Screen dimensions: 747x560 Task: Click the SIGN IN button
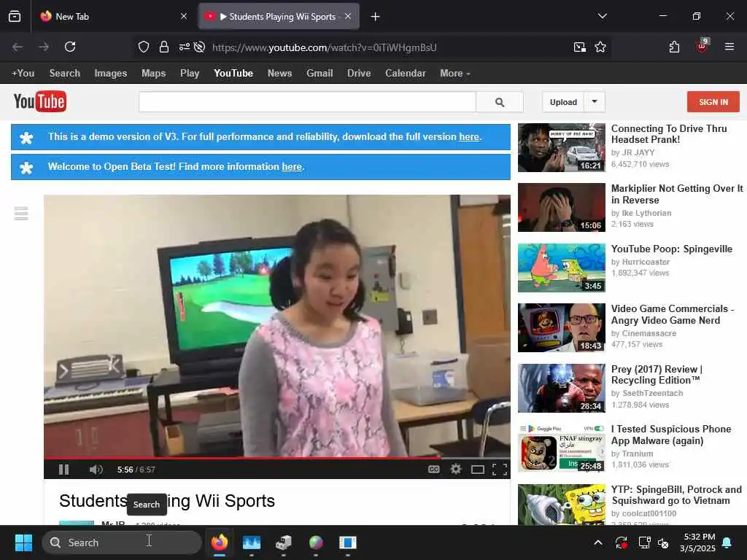713,102
